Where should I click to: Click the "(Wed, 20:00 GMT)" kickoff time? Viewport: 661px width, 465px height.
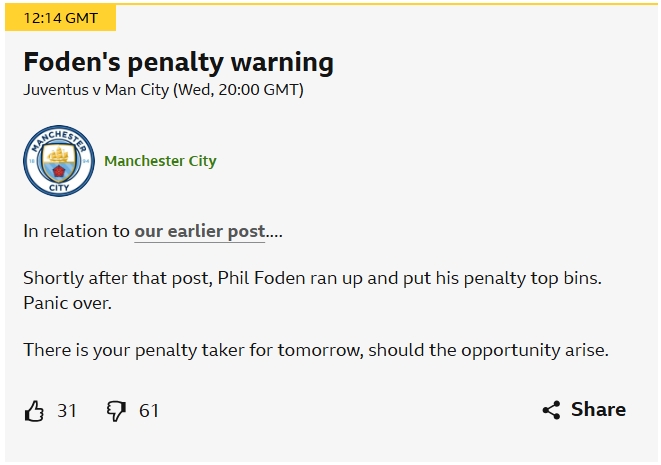[238, 89]
